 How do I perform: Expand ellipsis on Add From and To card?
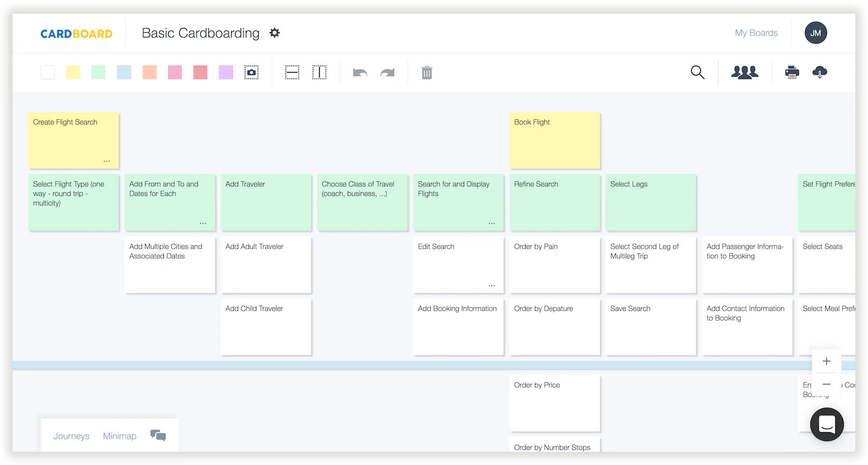(203, 223)
